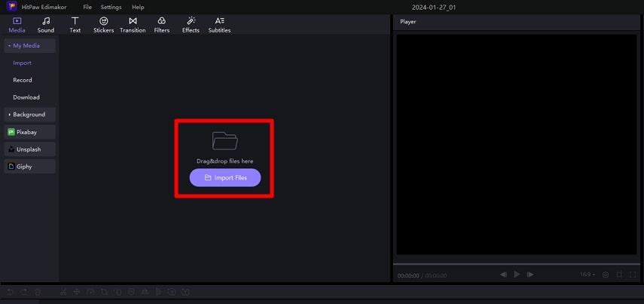644x304 pixels.
Task: Click the 'Drag&drop files here' text
Action: pyautogui.click(x=225, y=161)
